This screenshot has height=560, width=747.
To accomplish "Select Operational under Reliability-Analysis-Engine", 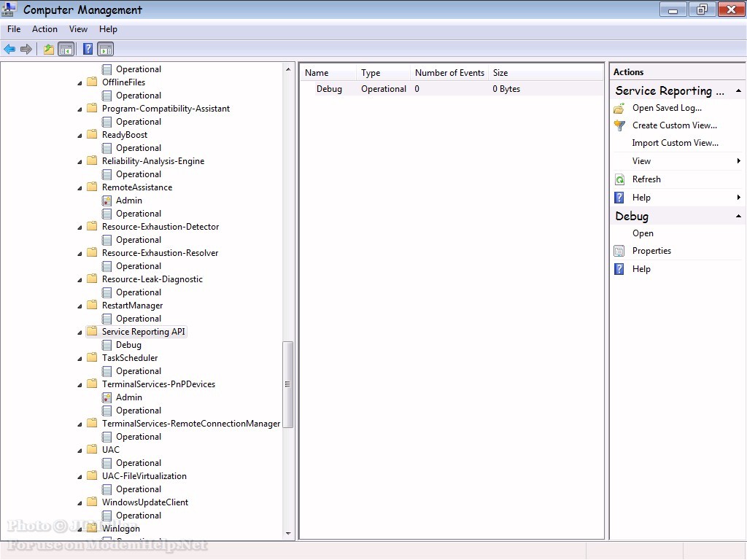I will [139, 174].
